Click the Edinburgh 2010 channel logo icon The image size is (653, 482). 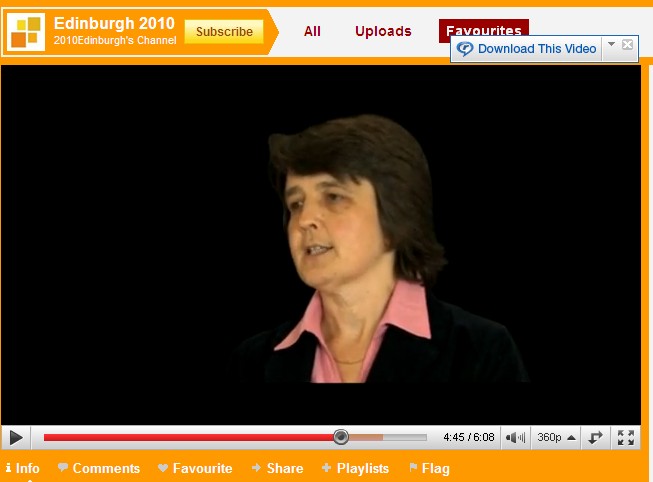(25, 32)
